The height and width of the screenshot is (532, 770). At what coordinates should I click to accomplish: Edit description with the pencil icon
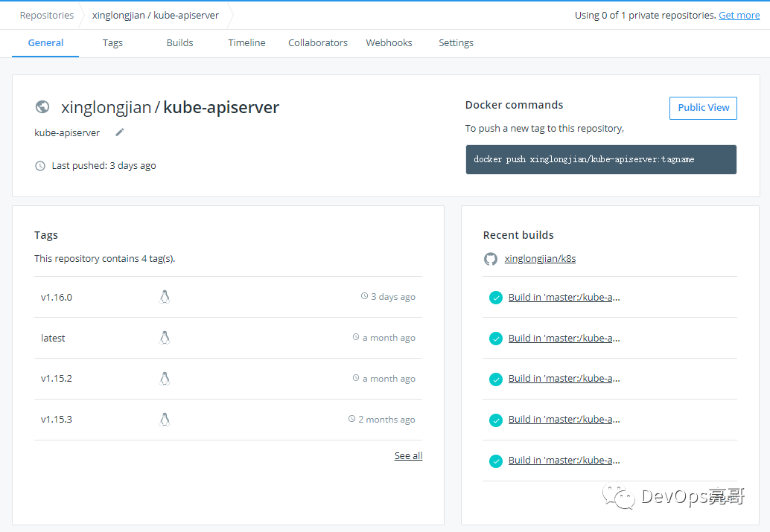[120, 132]
